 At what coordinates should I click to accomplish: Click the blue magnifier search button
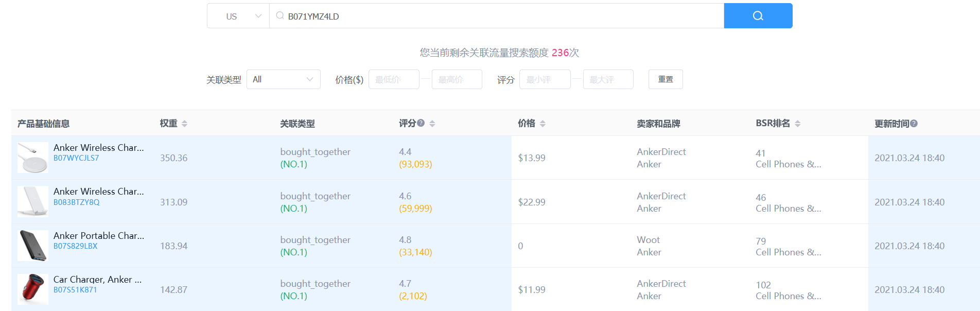757,15
